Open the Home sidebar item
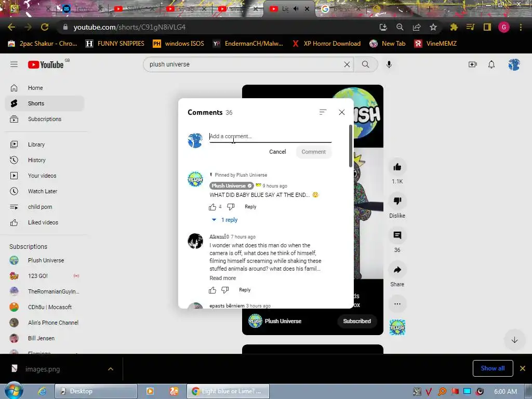The height and width of the screenshot is (399, 532). [x=45, y=88]
